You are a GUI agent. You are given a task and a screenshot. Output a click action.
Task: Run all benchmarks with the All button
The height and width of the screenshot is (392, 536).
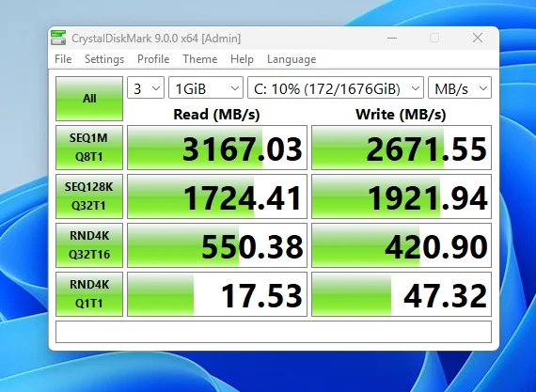(89, 99)
